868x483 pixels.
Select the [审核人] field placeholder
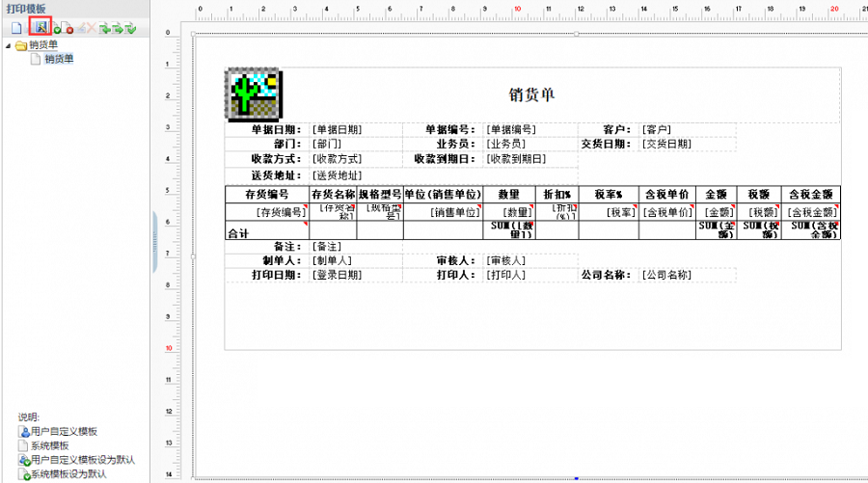[506, 260]
